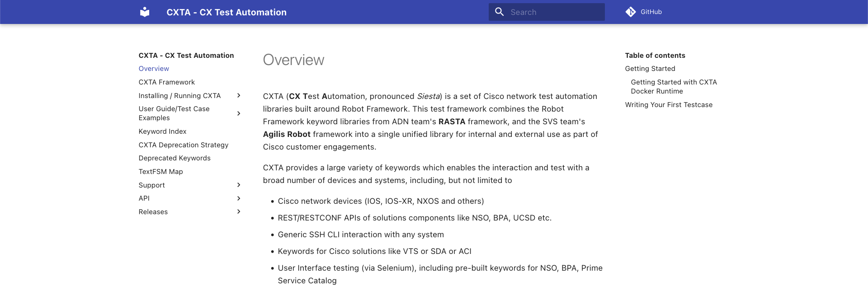Open the Deprecated Keywords page
The image size is (868, 291).
pos(175,158)
